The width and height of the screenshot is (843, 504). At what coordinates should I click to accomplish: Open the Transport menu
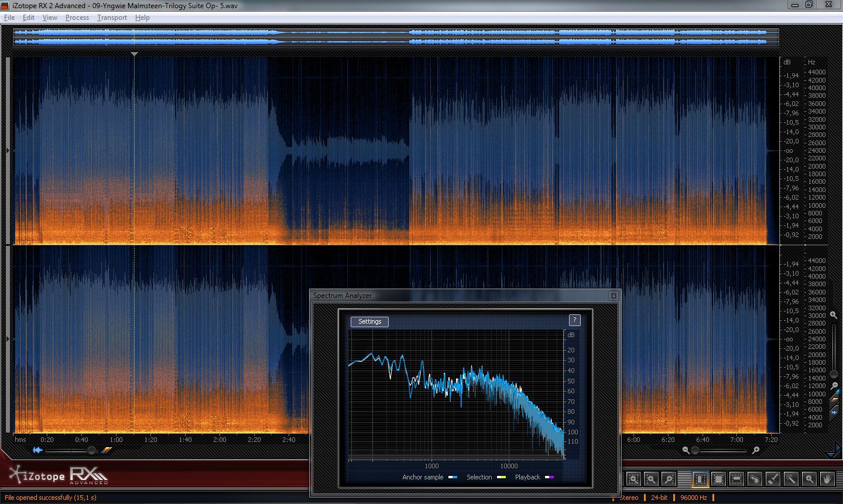click(x=112, y=18)
